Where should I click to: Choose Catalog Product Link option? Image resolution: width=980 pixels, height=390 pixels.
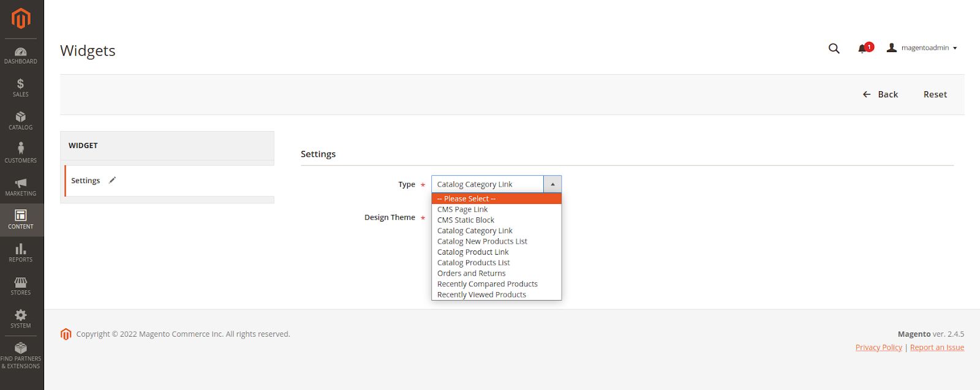pyautogui.click(x=496, y=252)
